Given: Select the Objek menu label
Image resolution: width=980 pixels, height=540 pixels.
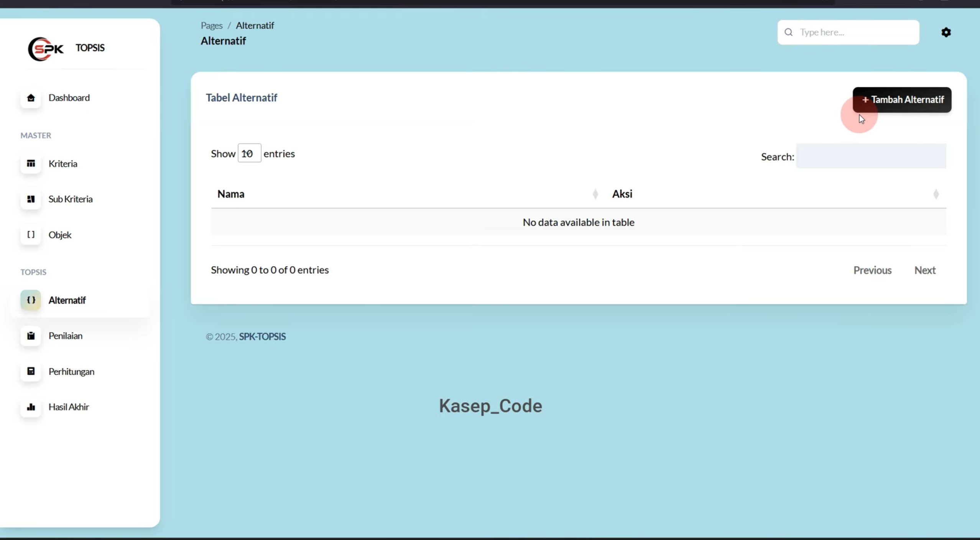Looking at the screenshot, I should click(x=60, y=235).
